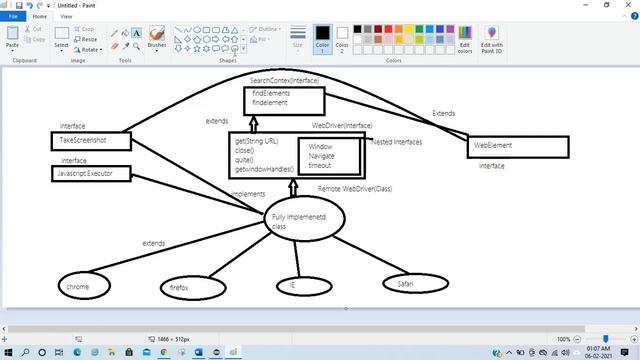Open the Rotate dropdown
Viewport: 640px width, 360px height.
(88, 49)
